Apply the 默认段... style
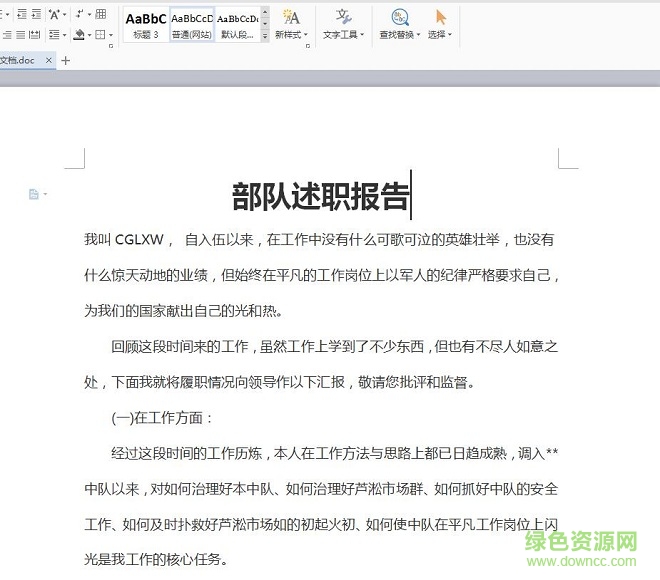660x580 pixels. click(x=238, y=24)
